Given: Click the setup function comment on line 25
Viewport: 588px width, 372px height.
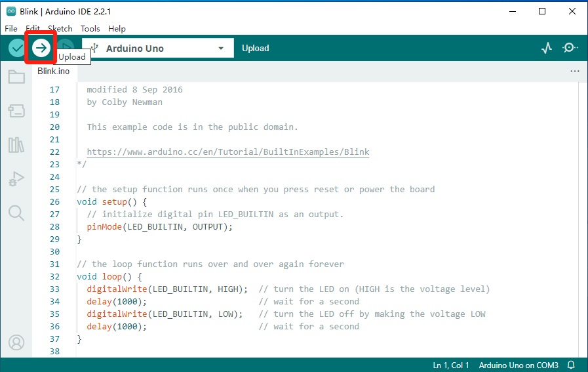Looking at the screenshot, I should pos(256,189).
